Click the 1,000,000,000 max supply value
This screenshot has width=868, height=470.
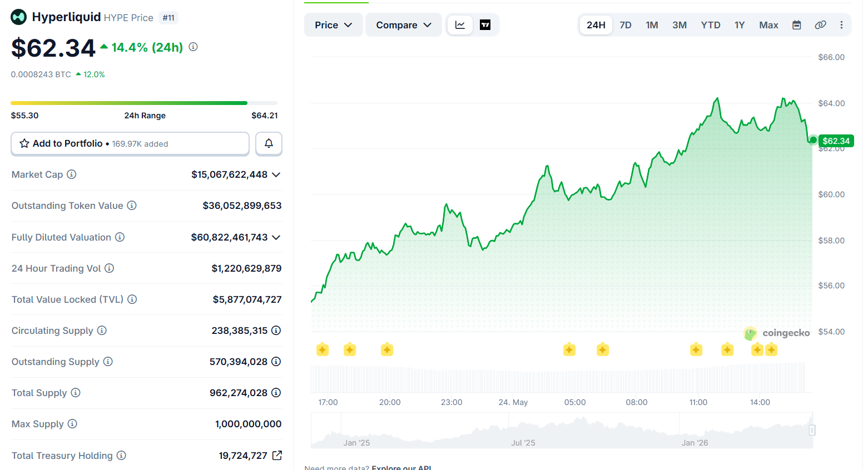tap(249, 424)
